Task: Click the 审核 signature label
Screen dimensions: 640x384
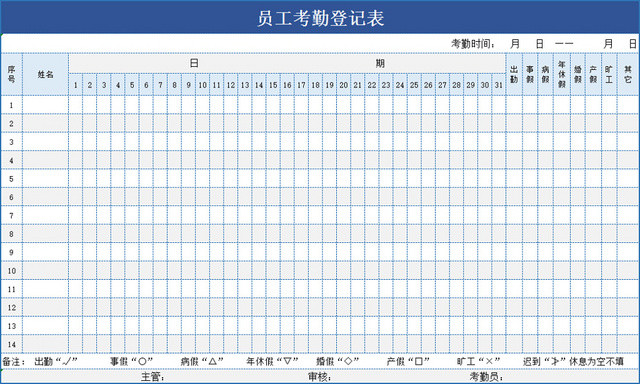Action: (x=319, y=377)
